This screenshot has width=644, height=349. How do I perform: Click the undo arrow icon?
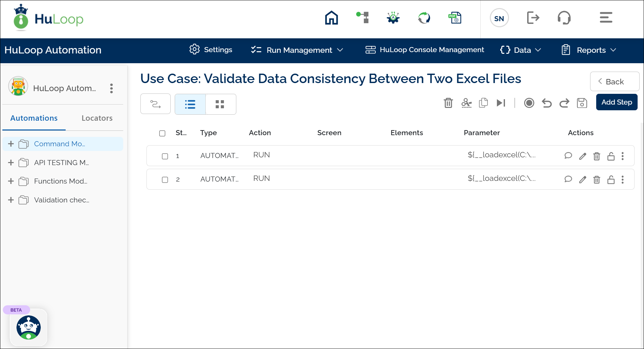tap(547, 103)
